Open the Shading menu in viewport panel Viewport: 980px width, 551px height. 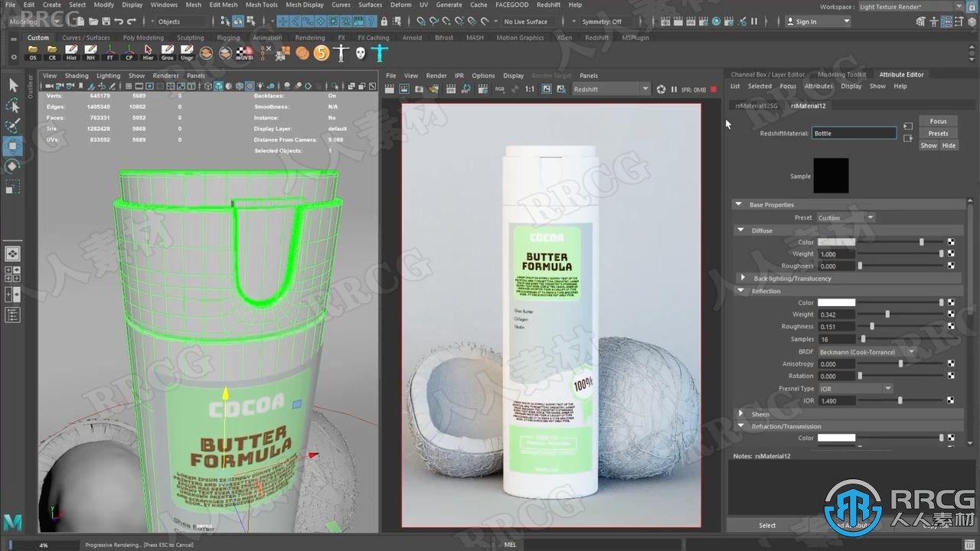coord(77,76)
